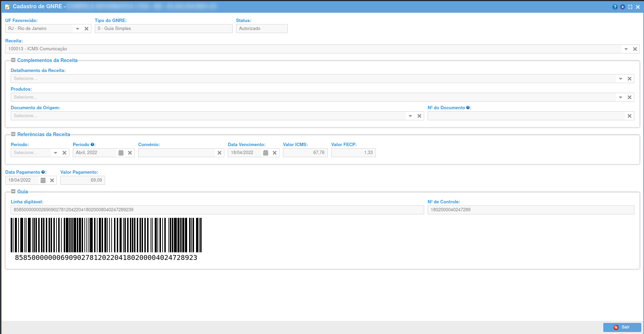Clear the Produtos field
Image resolution: width=644 pixels, height=334 pixels.
tap(630, 97)
